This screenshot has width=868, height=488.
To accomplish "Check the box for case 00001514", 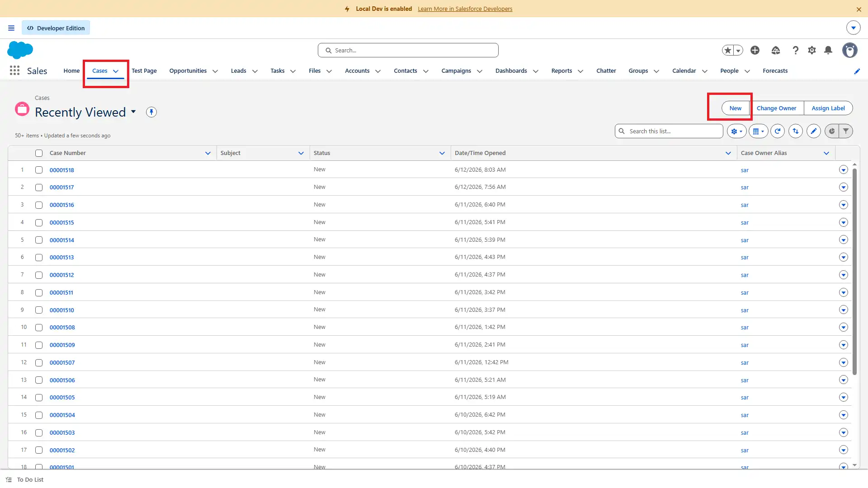I will (39, 240).
